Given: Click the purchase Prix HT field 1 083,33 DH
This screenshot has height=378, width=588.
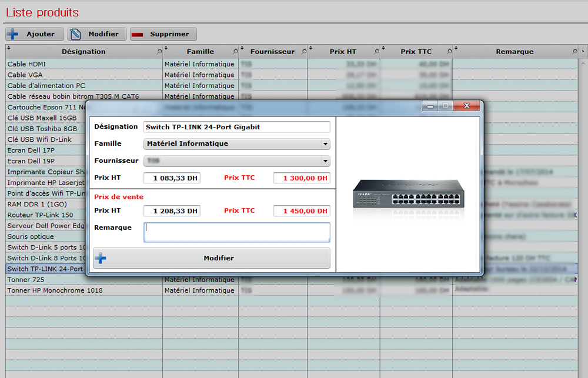Looking at the screenshot, I should pos(172,178).
